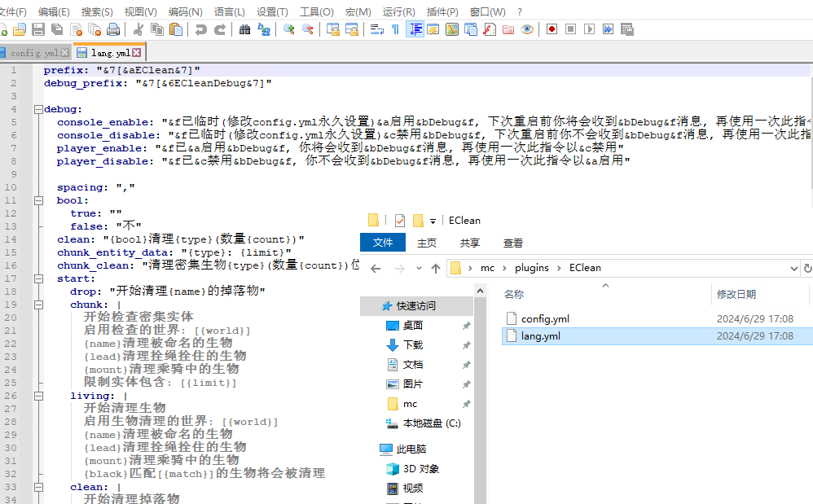Go back using the Explorer back arrow
Screen dimensions: 813x504
376,269
